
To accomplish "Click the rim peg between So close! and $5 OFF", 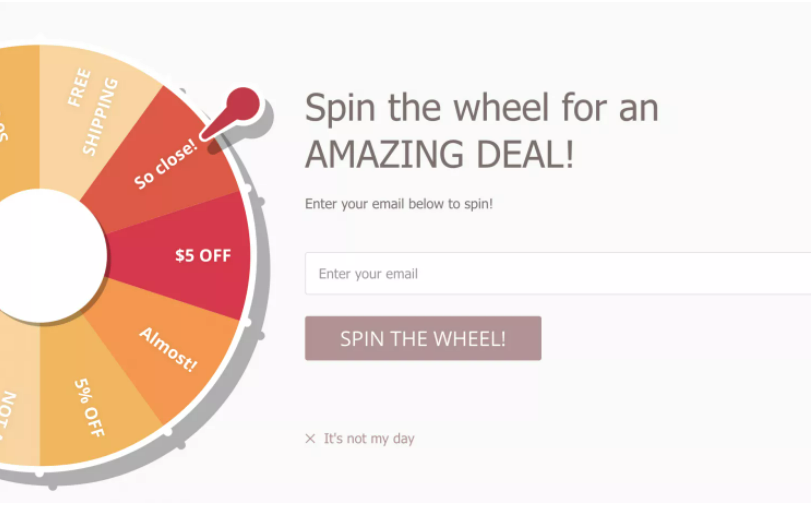I will pyautogui.click(x=260, y=201).
